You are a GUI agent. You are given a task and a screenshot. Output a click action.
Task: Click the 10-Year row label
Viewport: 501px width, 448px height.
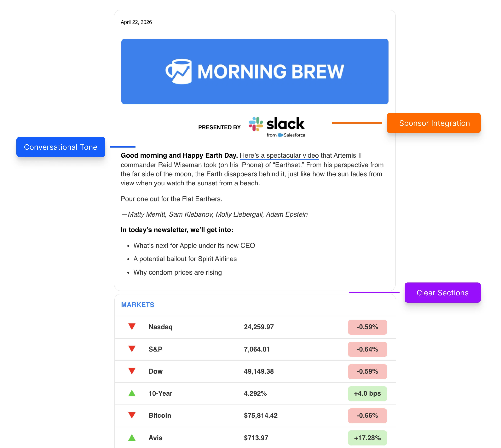coord(160,393)
